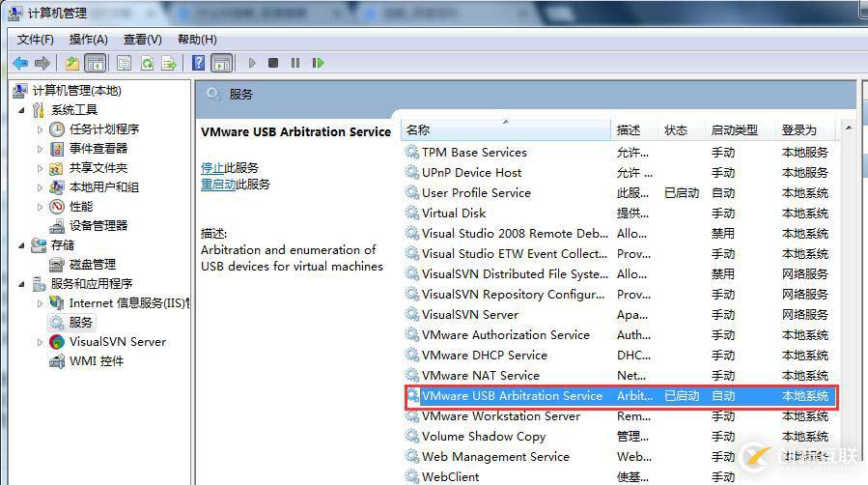Select 计算机管理(本地) root node
This screenshot has width=868, height=485.
(x=76, y=91)
